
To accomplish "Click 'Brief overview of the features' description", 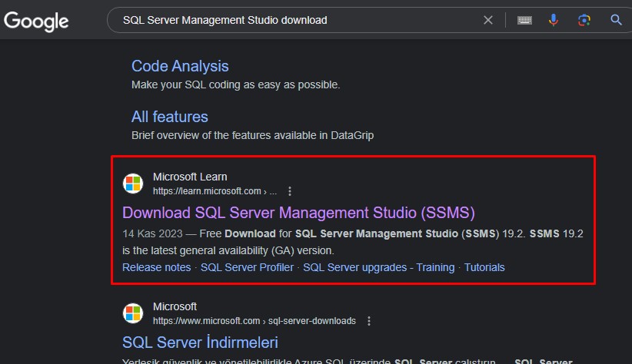I will coord(253,135).
